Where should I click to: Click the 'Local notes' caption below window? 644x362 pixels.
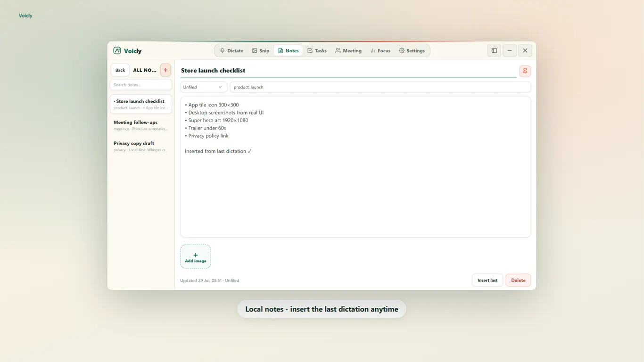click(x=322, y=309)
